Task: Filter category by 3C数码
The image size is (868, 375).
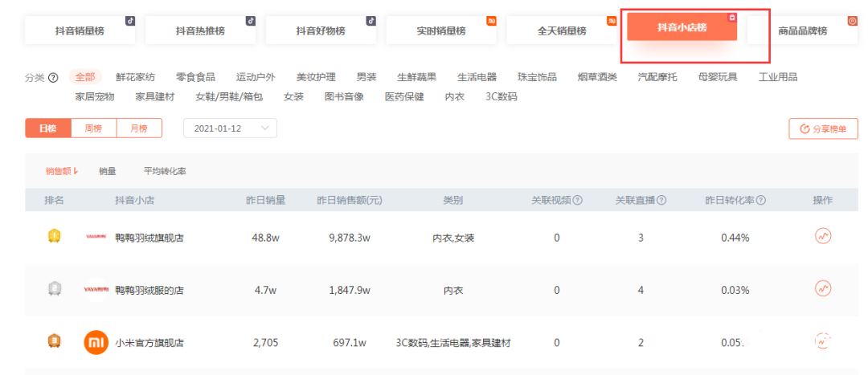Action: 502,97
